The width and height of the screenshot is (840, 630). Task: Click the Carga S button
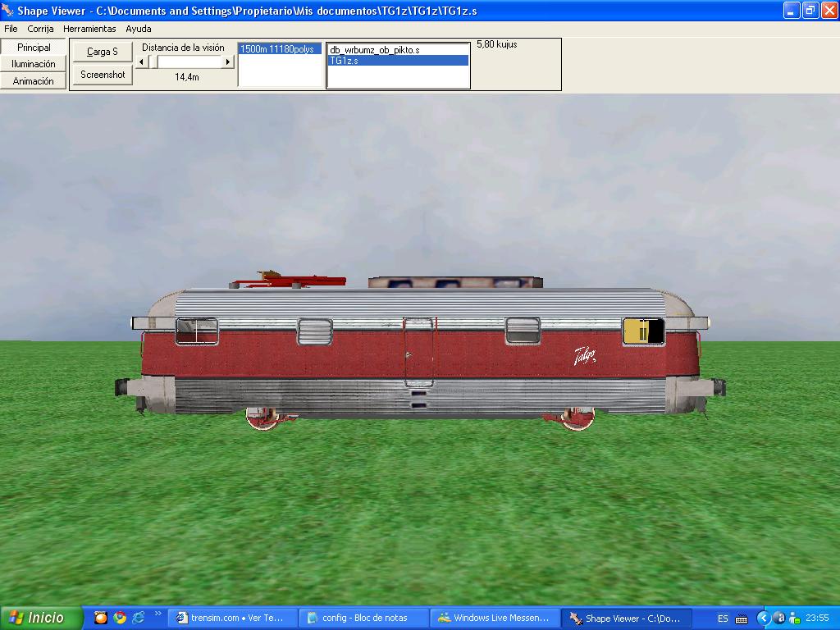click(x=103, y=51)
